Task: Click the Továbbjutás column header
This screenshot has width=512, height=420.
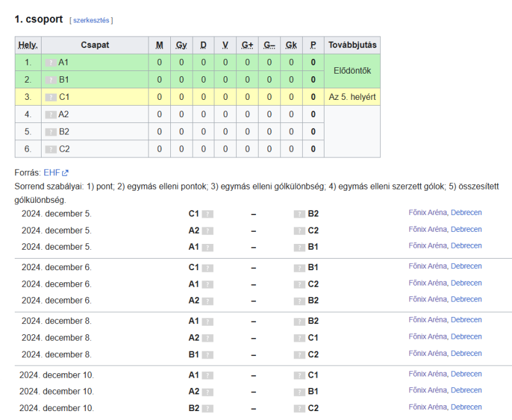Action: tap(353, 45)
